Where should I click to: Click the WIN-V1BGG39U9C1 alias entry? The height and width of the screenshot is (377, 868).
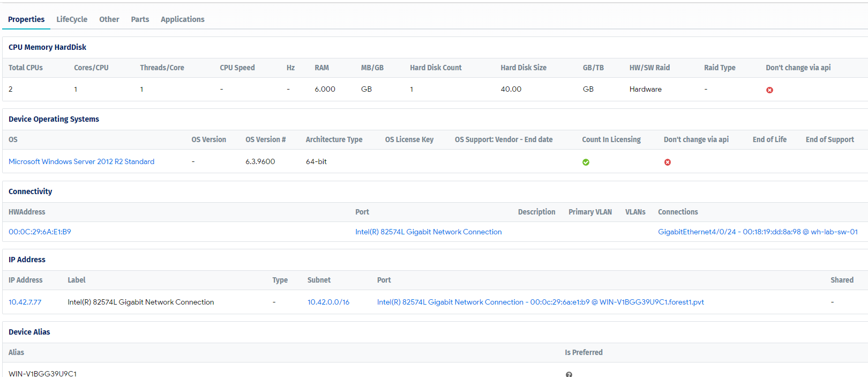click(43, 373)
